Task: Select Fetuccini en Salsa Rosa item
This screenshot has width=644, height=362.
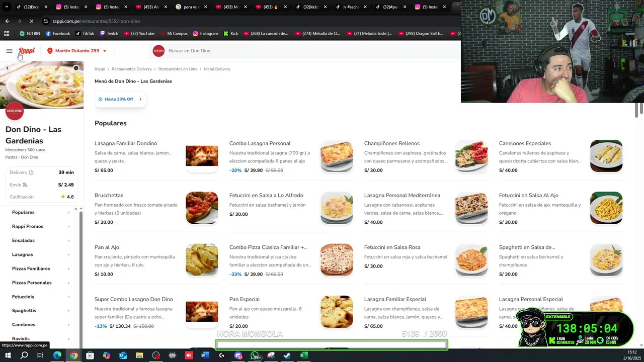Action: click(x=392, y=247)
